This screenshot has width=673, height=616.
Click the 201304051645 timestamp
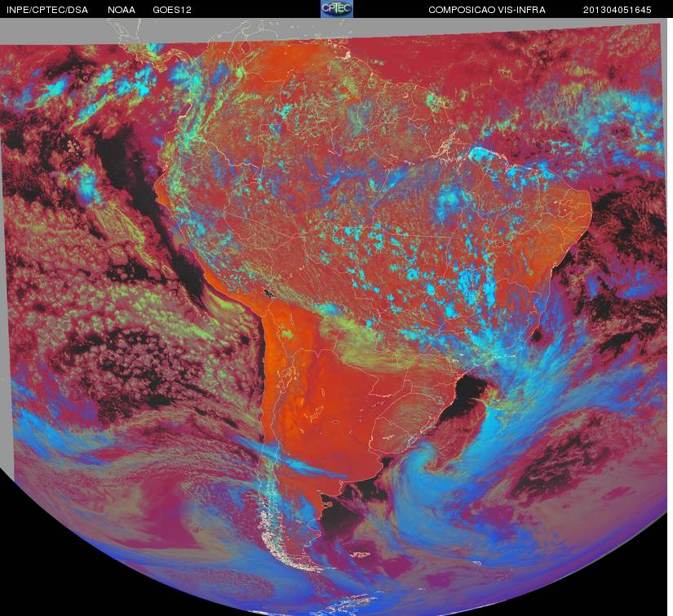pos(618,10)
